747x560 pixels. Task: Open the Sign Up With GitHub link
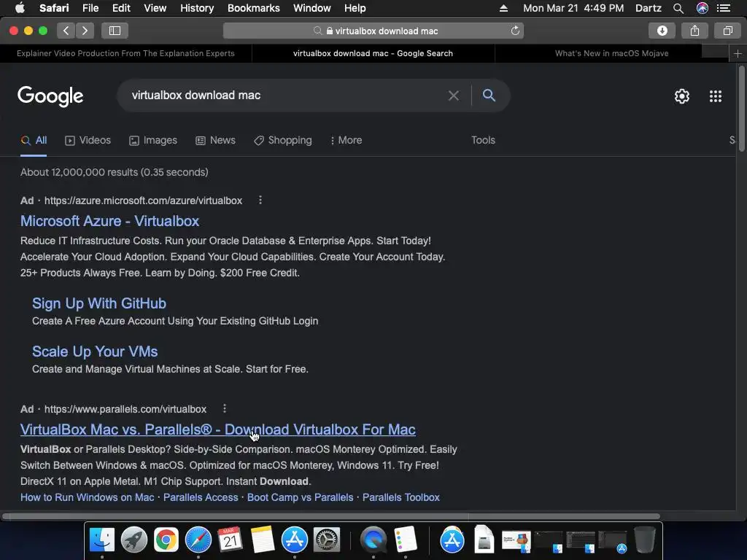coord(99,304)
